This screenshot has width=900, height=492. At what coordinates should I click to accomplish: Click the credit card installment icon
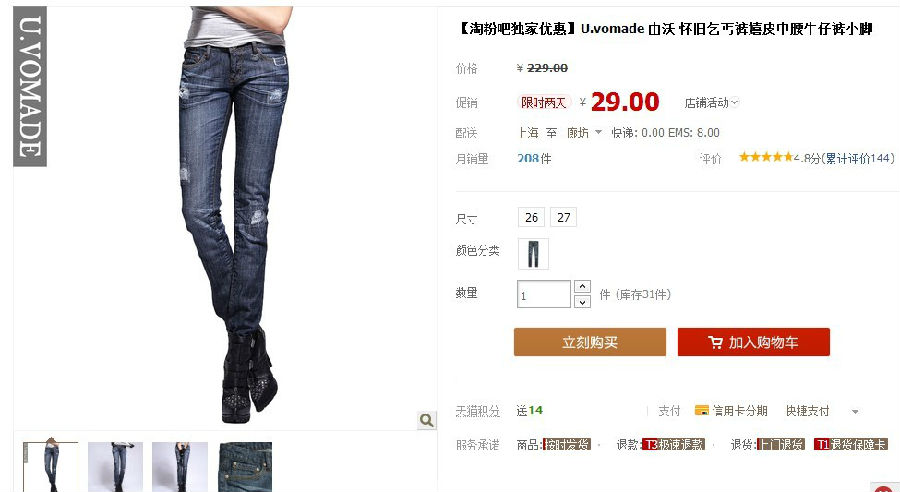(x=701, y=410)
